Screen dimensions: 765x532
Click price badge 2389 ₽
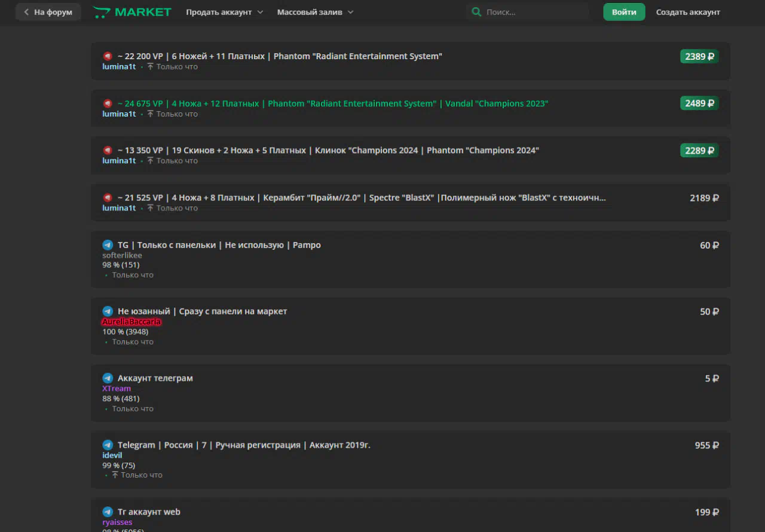[699, 56]
